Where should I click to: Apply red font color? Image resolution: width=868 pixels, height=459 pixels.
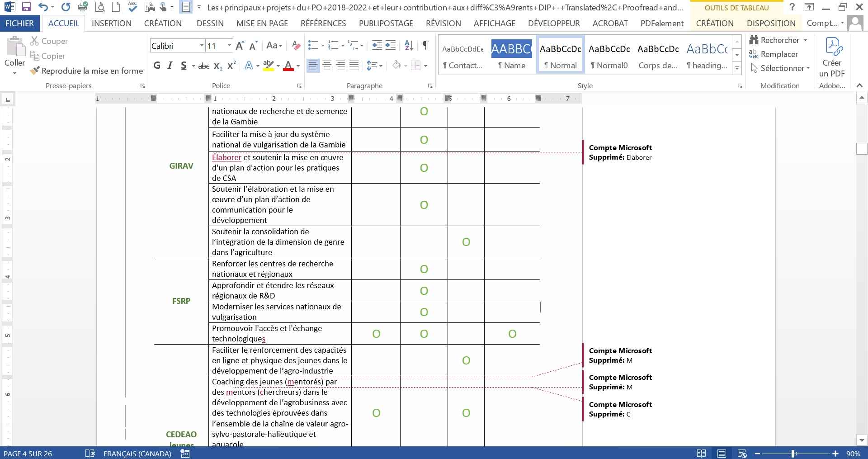coord(288,66)
